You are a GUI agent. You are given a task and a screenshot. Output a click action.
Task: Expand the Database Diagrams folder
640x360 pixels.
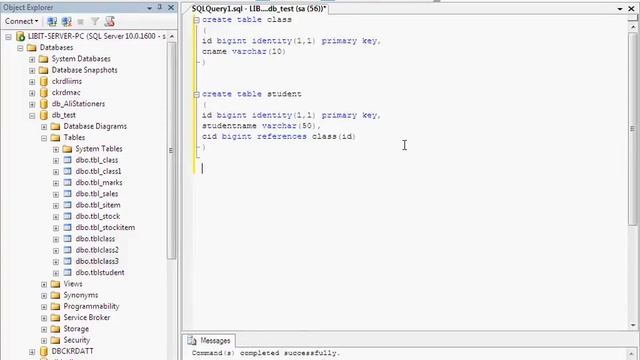44,127
